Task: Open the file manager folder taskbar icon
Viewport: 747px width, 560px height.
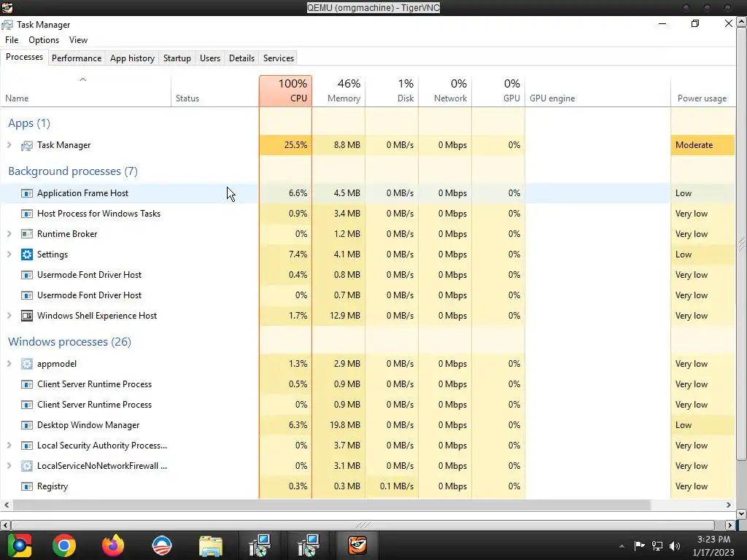Action: click(x=211, y=546)
